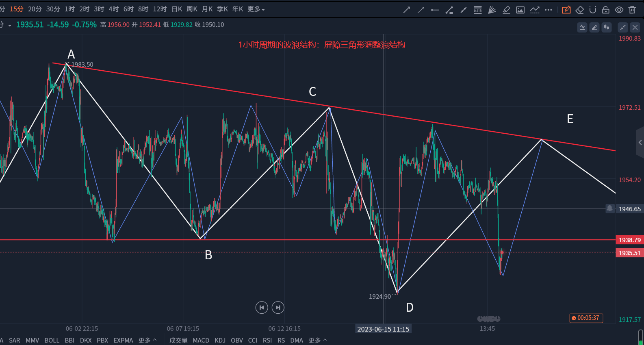
Task: Switch to the 15分 timeframe
Action: click(17, 9)
